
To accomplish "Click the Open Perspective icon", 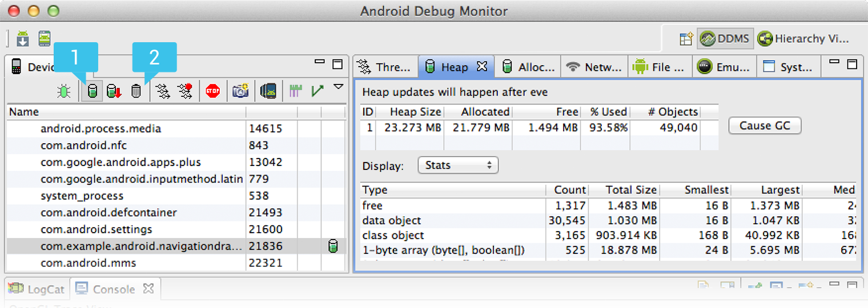I will pyautogui.click(x=686, y=39).
